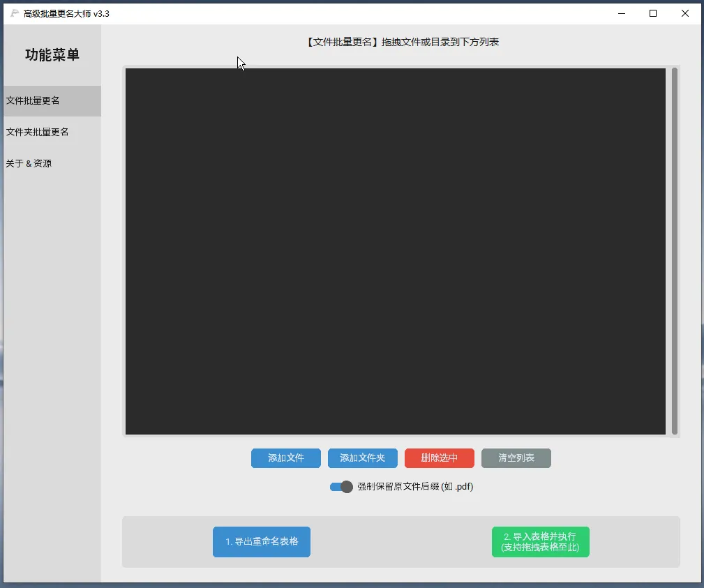
Task: Switch to 文件夹批量更名 in the sidebar
Action: click(52, 132)
